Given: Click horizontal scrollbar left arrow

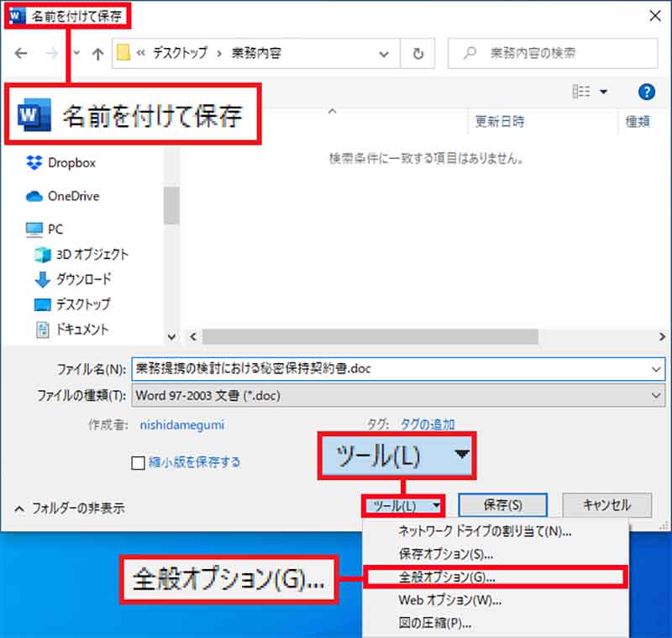Looking at the screenshot, I should pyautogui.click(x=193, y=336).
